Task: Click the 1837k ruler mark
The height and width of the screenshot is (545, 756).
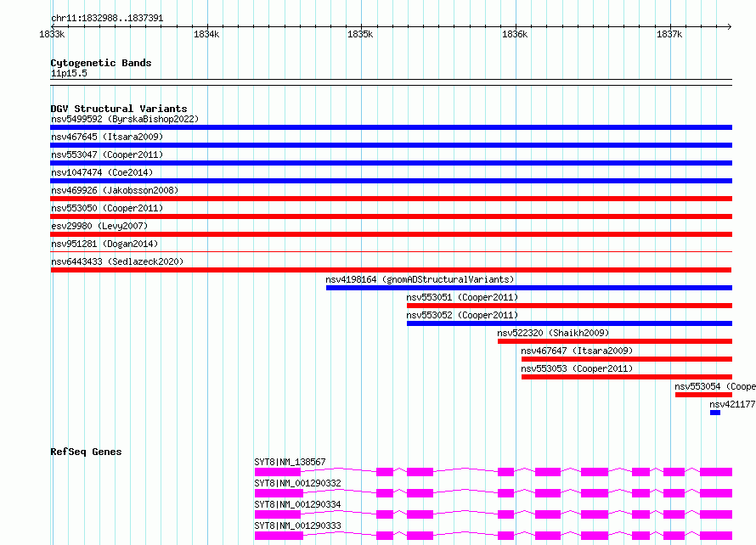Action: (669, 34)
